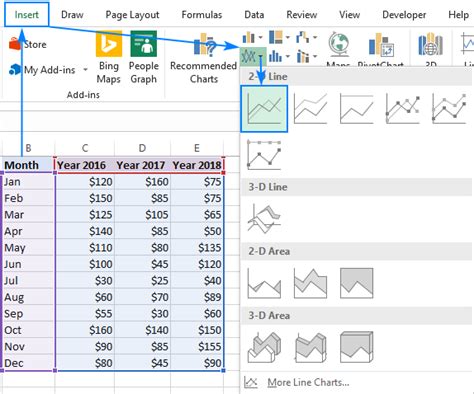The height and width of the screenshot is (394, 474).
Task: Open Bing Maps add-in
Action: (x=109, y=58)
